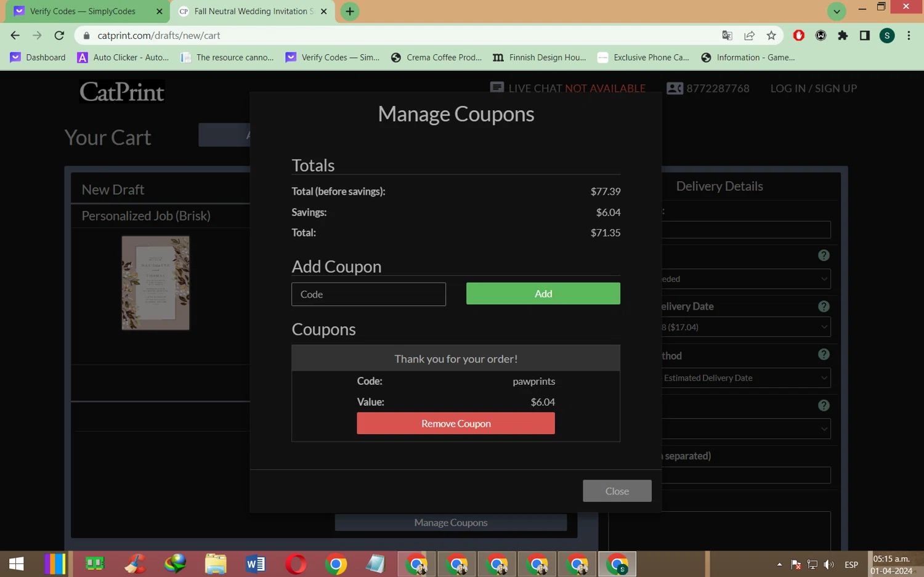Image resolution: width=924 pixels, height=577 pixels.
Task: Close the Verify Codes — SimplyCodes tab
Action: coord(160,11)
